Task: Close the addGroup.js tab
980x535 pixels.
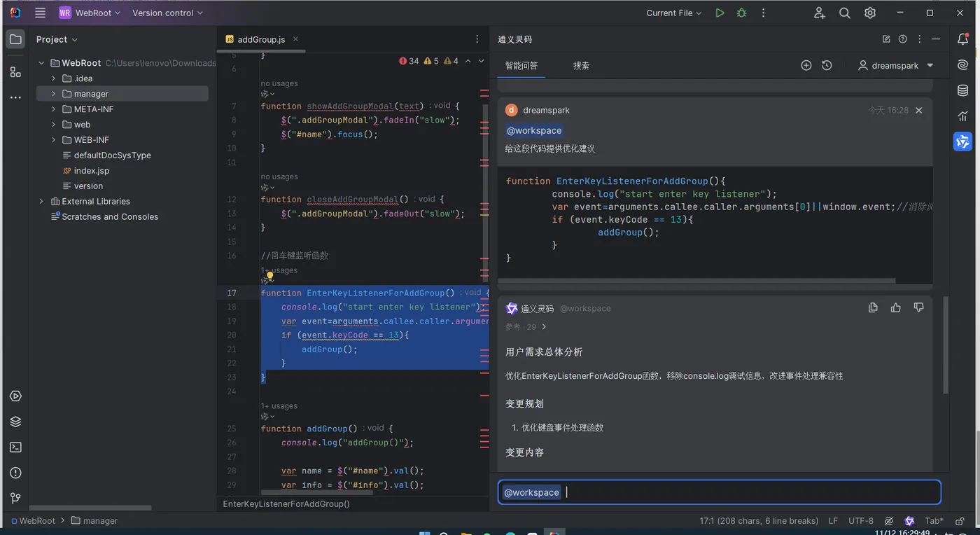Action: point(295,39)
